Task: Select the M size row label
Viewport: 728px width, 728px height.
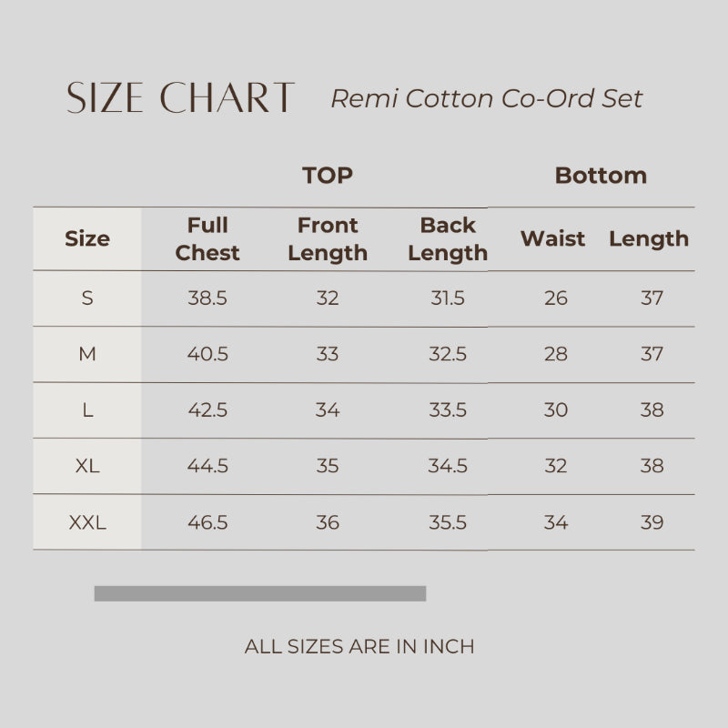Action: point(87,355)
